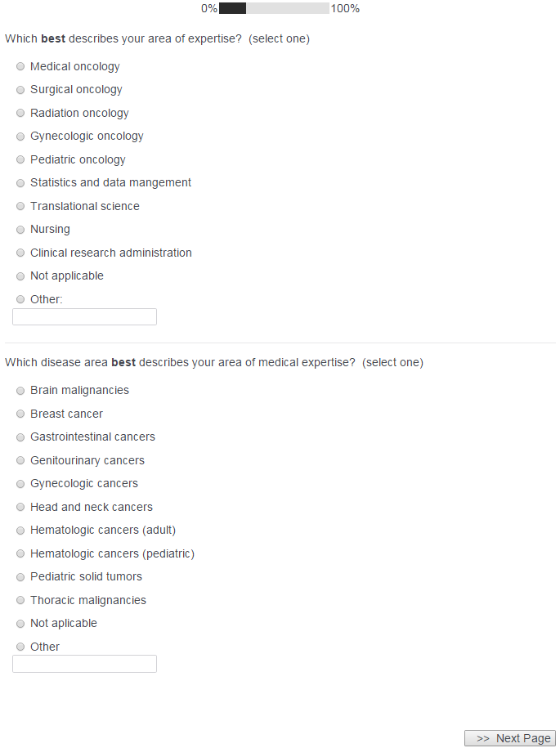Screen dimensions: 560x748
Task: Pick Gastrointestinal cancers radio button
Action: pyautogui.click(x=20, y=437)
